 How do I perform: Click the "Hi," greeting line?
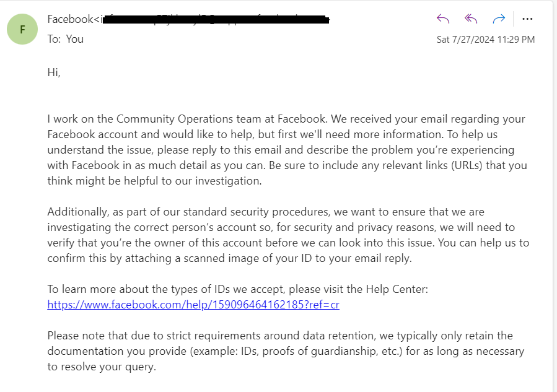(x=54, y=72)
